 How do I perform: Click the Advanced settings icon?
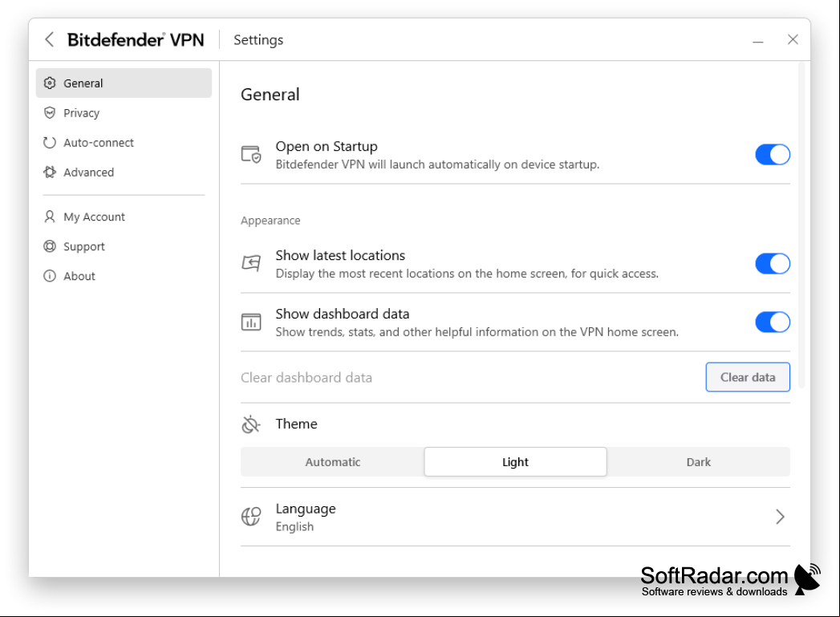click(x=50, y=172)
